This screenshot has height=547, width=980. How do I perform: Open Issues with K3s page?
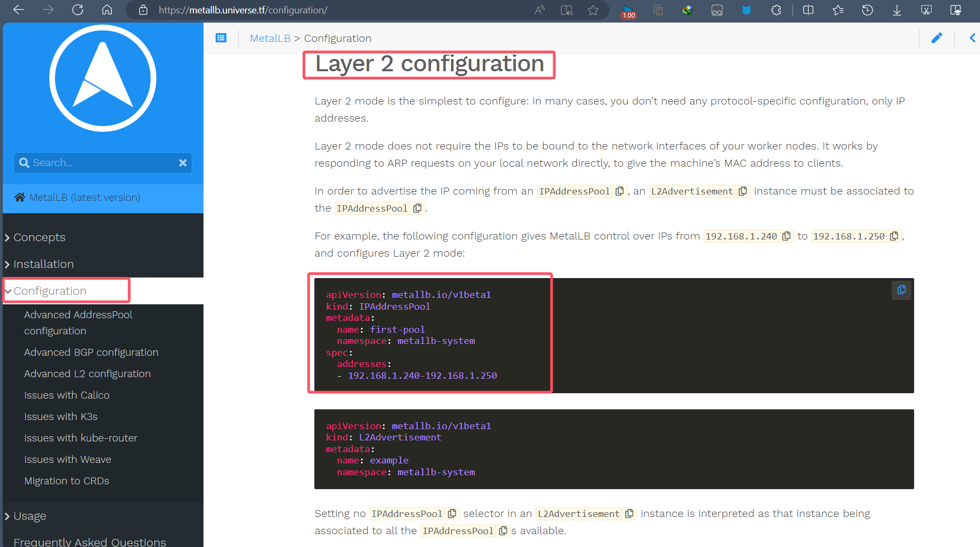tap(61, 416)
